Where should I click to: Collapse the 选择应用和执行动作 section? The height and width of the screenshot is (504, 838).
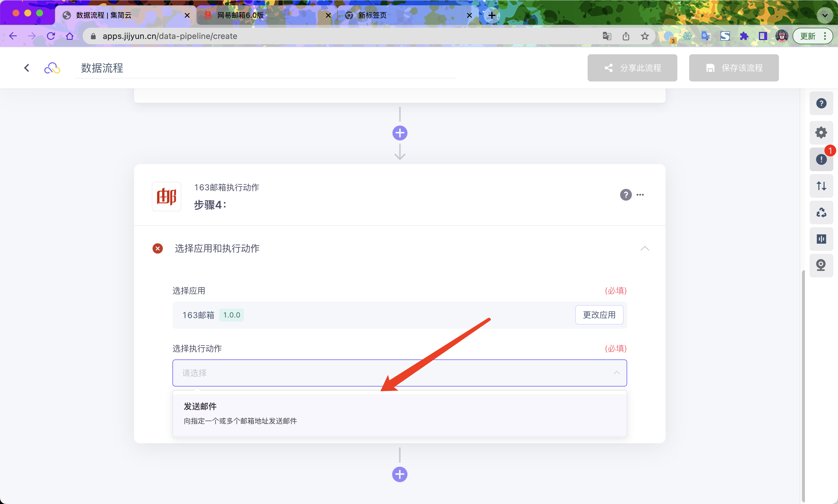(645, 248)
